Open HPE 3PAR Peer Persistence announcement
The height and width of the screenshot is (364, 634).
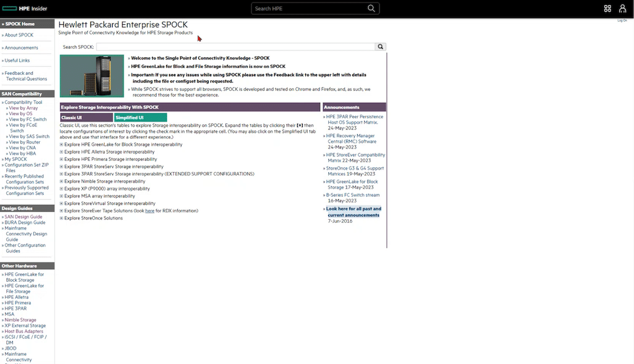(x=355, y=119)
